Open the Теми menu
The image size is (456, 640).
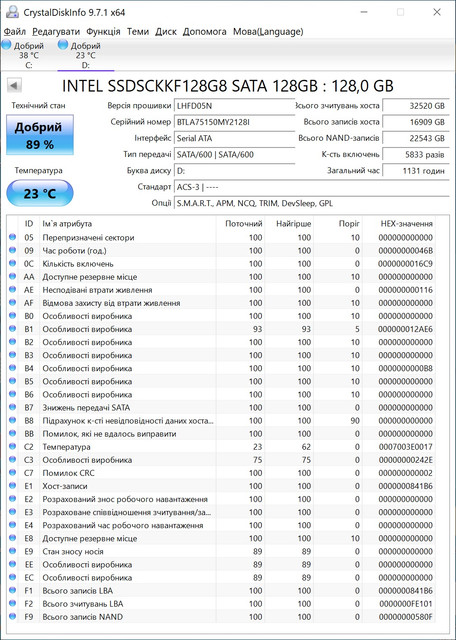click(x=138, y=31)
